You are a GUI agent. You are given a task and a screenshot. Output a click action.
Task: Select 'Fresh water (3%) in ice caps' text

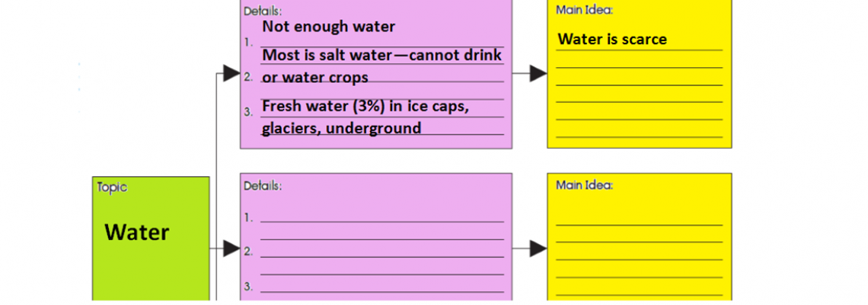pyautogui.click(x=365, y=105)
